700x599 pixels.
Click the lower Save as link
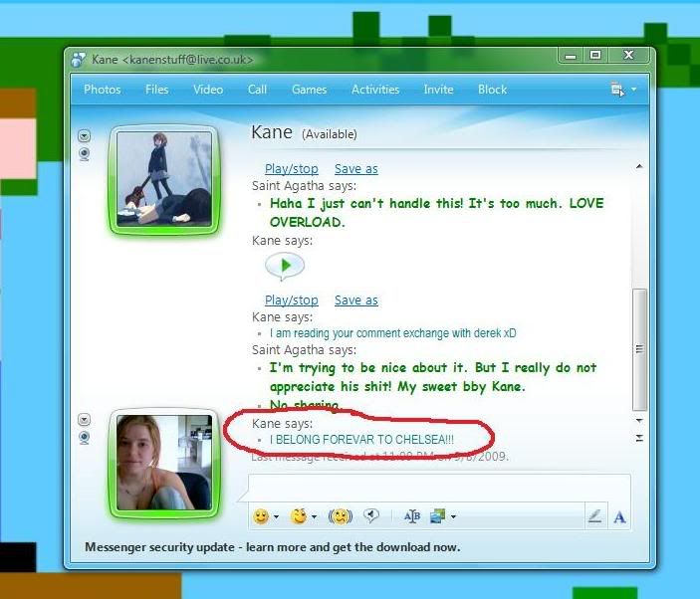click(x=356, y=300)
